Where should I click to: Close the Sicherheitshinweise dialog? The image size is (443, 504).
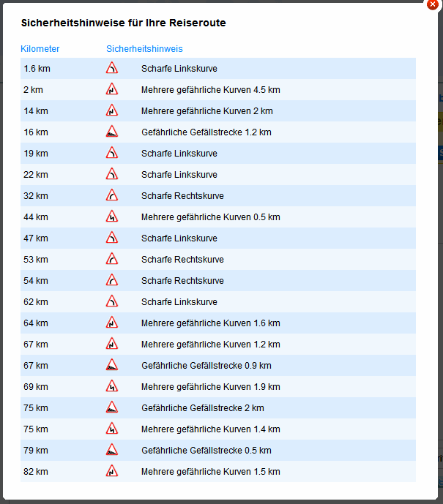(x=432, y=4)
